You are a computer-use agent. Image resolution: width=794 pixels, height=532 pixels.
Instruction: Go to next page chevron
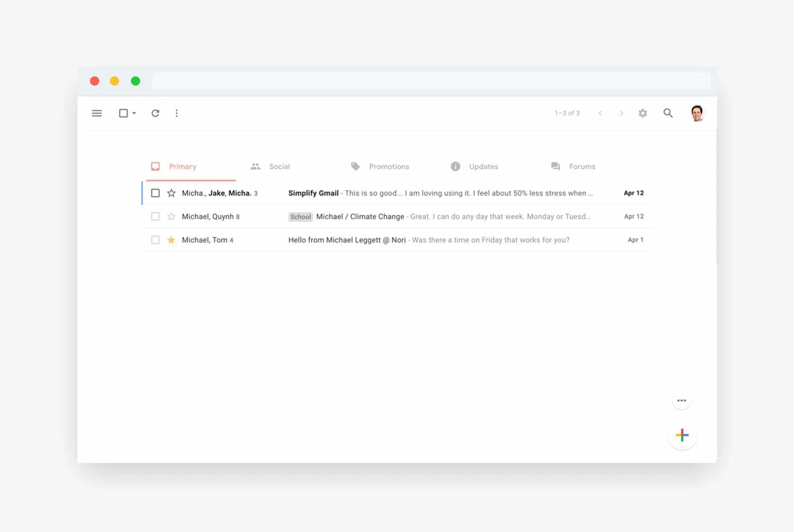621,113
